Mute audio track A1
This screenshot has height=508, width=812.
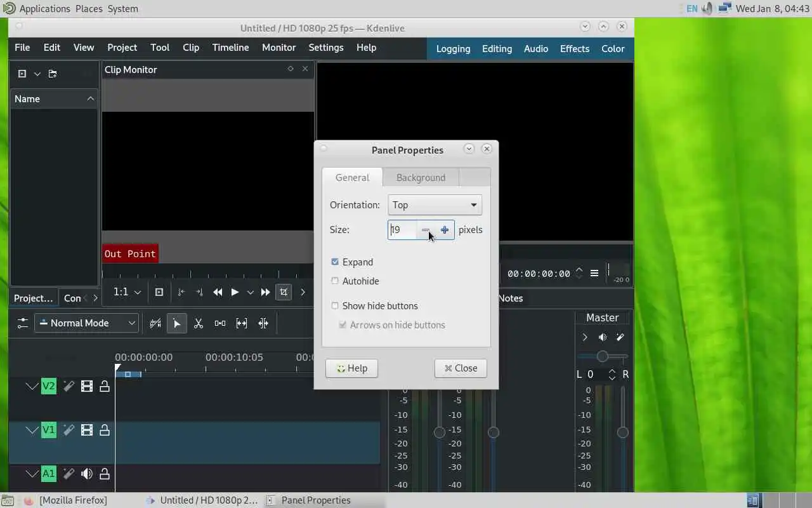tap(87, 474)
